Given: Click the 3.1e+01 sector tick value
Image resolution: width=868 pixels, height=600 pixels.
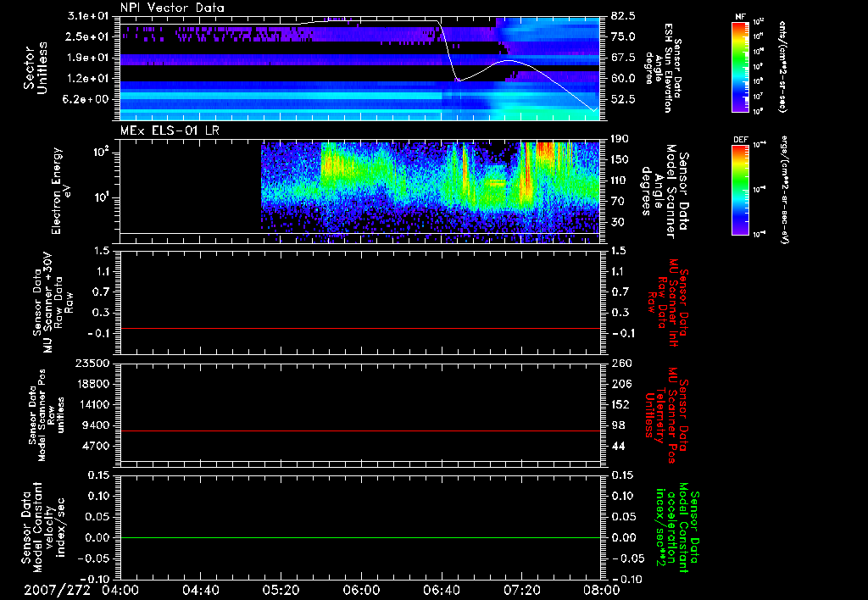Looking at the screenshot, I should point(88,15).
